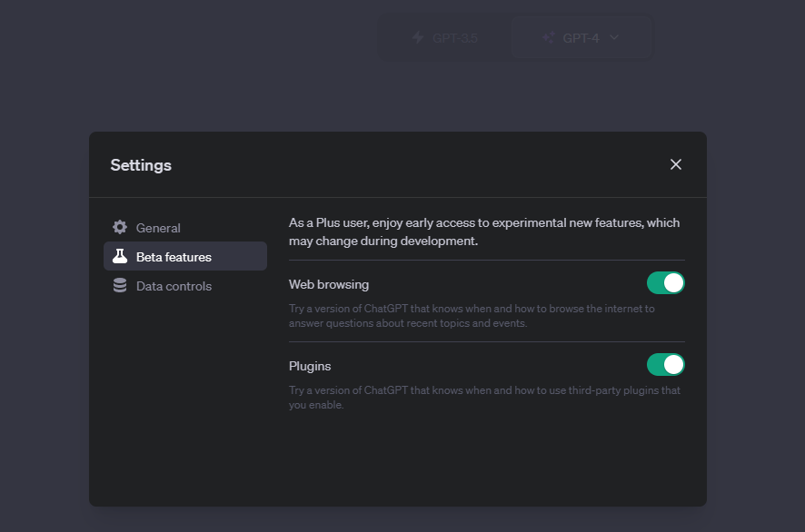Expand the GPT-4 dropdown chevron
Screen dimensions: 805x532
pos(614,38)
